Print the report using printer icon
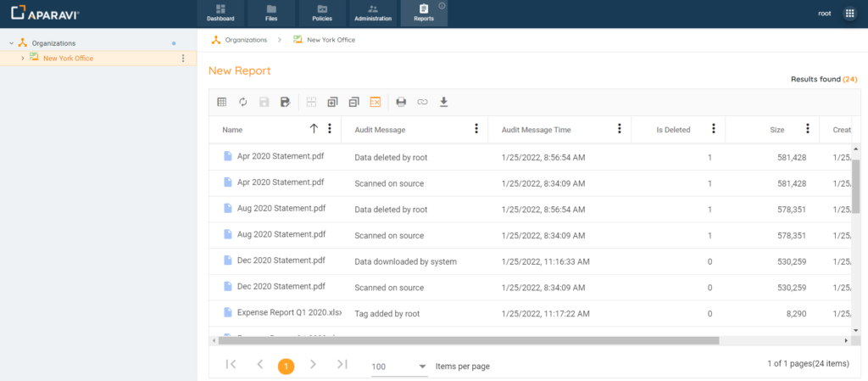The width and height of the screenshot is (868, 381). click(x=401, y=102)
